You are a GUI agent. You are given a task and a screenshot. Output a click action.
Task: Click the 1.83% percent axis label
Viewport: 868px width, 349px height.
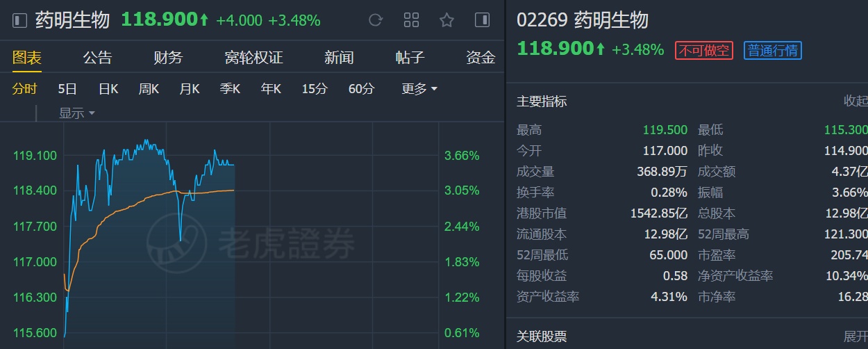coord(462,262)
